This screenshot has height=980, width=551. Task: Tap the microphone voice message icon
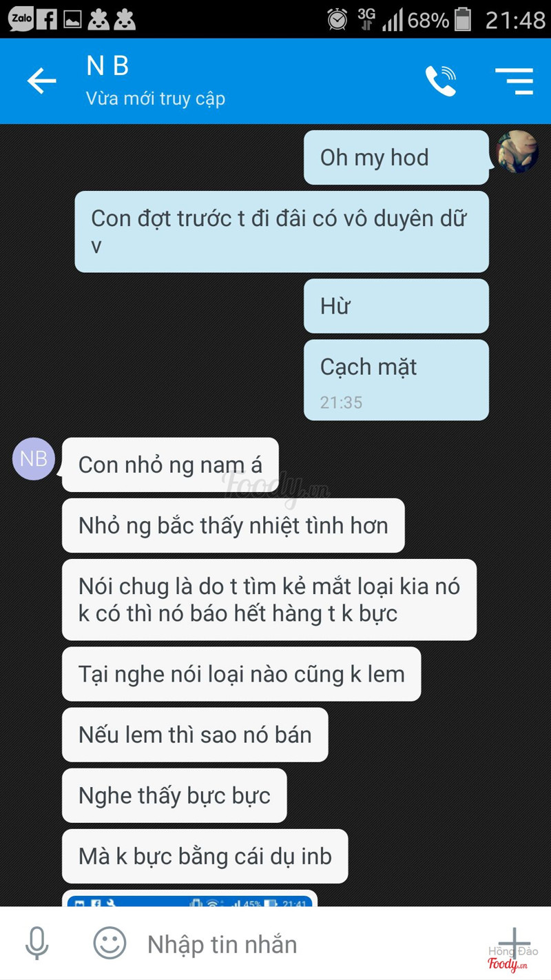[37, 943]
